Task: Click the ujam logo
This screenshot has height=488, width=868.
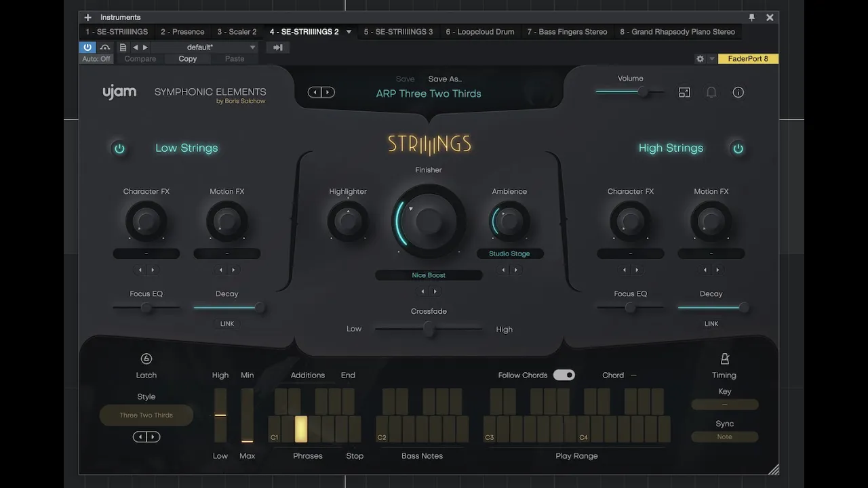Action: coord(119,92)
